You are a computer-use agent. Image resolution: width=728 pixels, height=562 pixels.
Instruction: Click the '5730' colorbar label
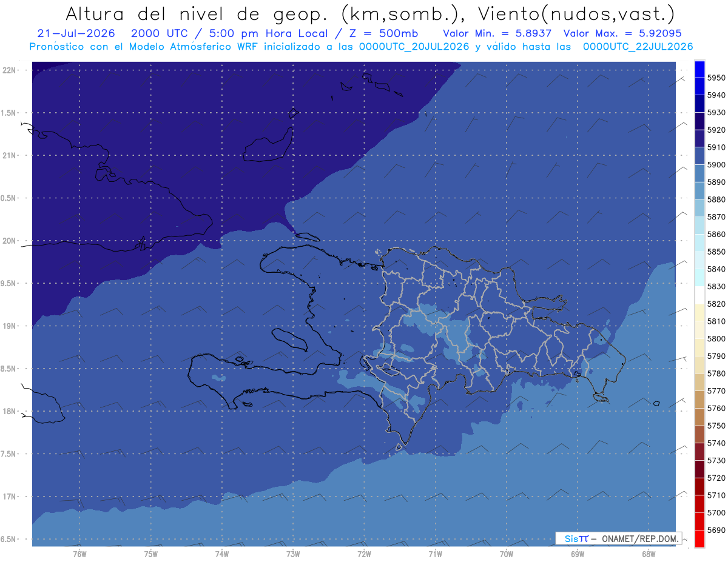(716, 460)
